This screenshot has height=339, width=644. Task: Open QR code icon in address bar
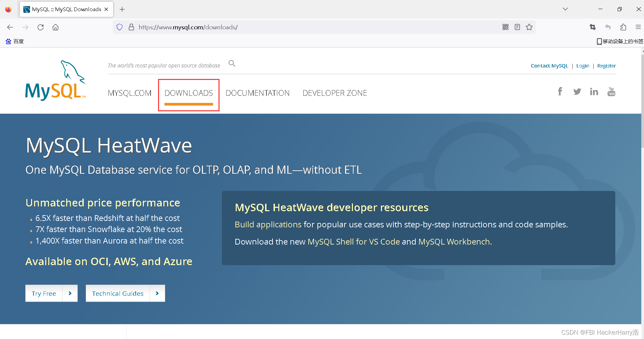click(505, 27)
